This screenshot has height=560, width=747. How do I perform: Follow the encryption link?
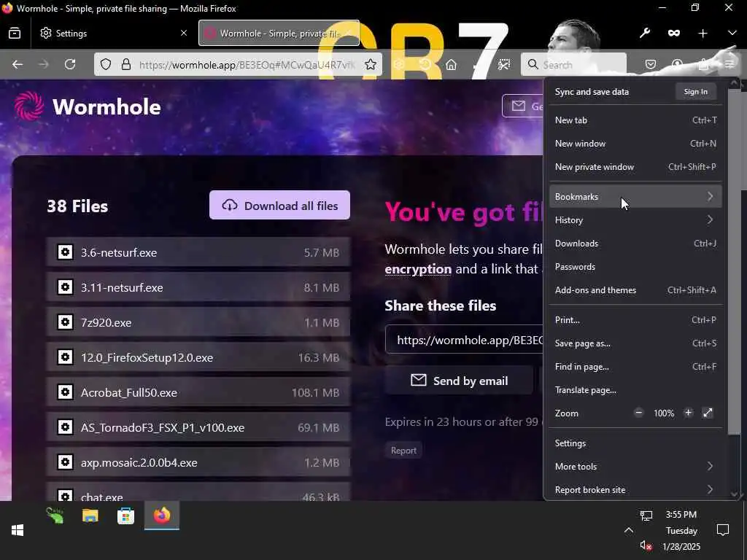coord(418,269)
